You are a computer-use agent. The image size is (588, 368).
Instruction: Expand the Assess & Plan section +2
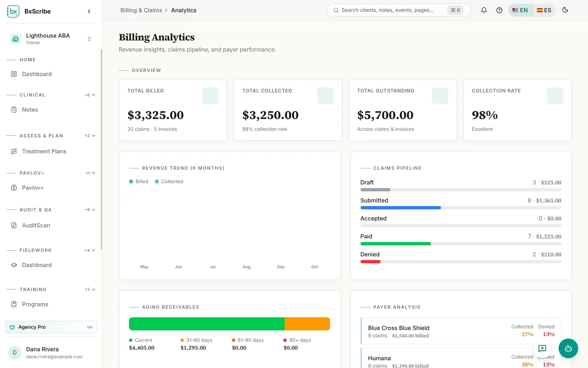(90, 136)
